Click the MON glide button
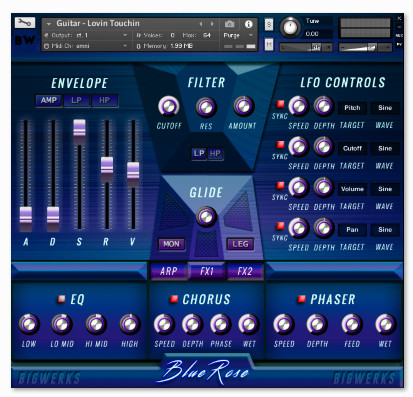Screen dimensions: 413x397 click(x=171, y=244)
